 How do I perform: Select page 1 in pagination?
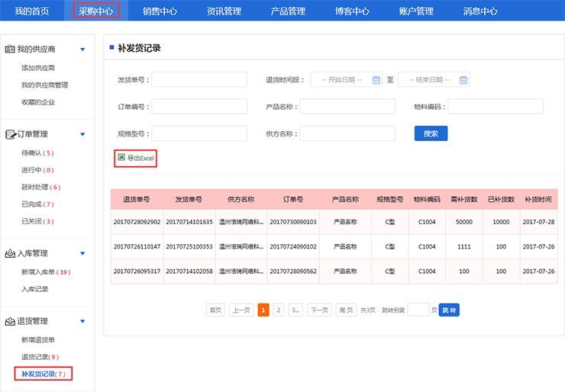[x=263, y=310]
